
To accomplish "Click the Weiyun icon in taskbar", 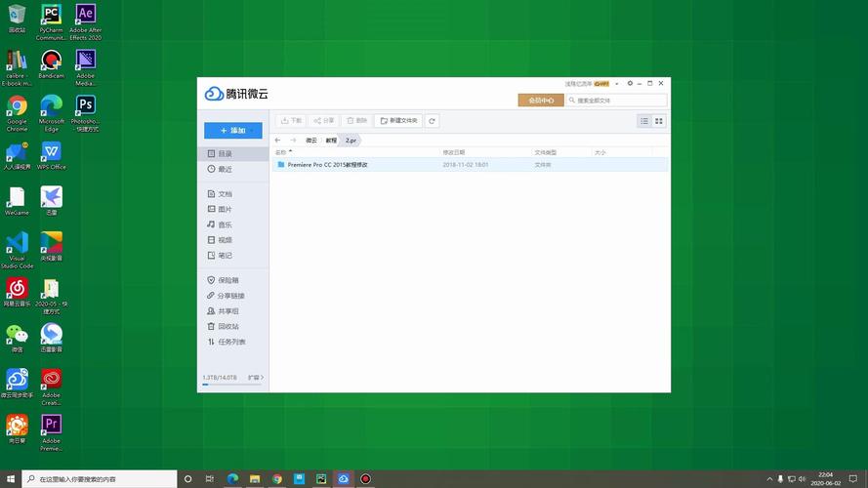I will tap(344, 479).
